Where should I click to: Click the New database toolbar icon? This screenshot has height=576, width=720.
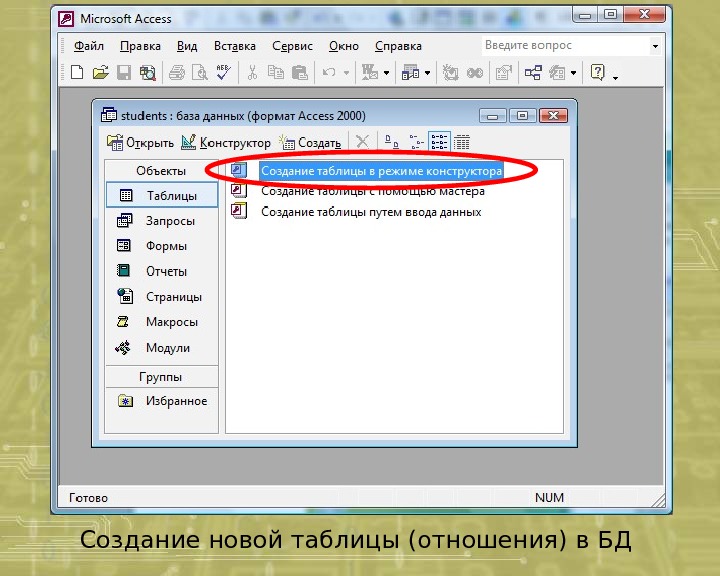77,73
